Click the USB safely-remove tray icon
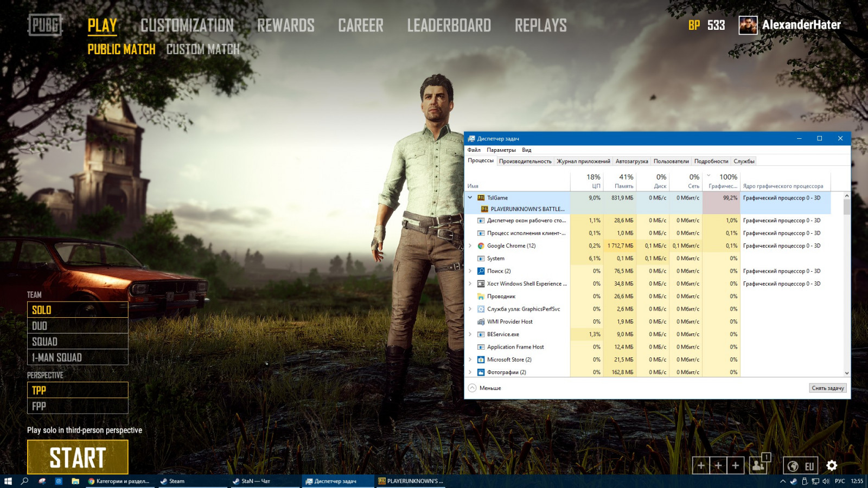Image resolution: width=868 pixels, height=488 pixels. tap(805, 481)
